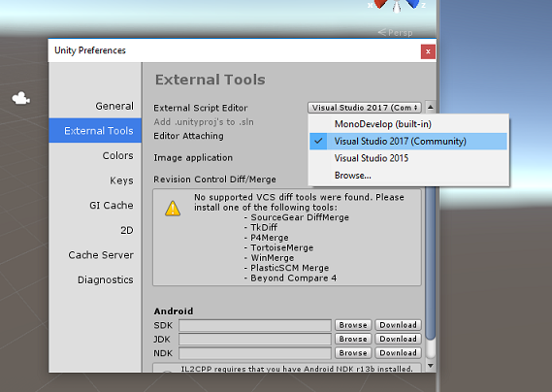
Task: Click the 'Revision Control Diff/Merge' label
Action: tap(214, 180)
